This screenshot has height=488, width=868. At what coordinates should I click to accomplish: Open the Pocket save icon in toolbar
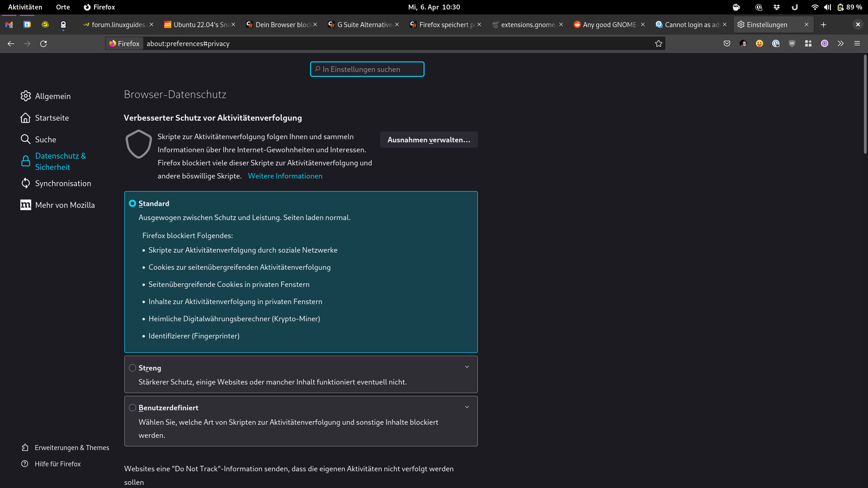tap(726, 43)
